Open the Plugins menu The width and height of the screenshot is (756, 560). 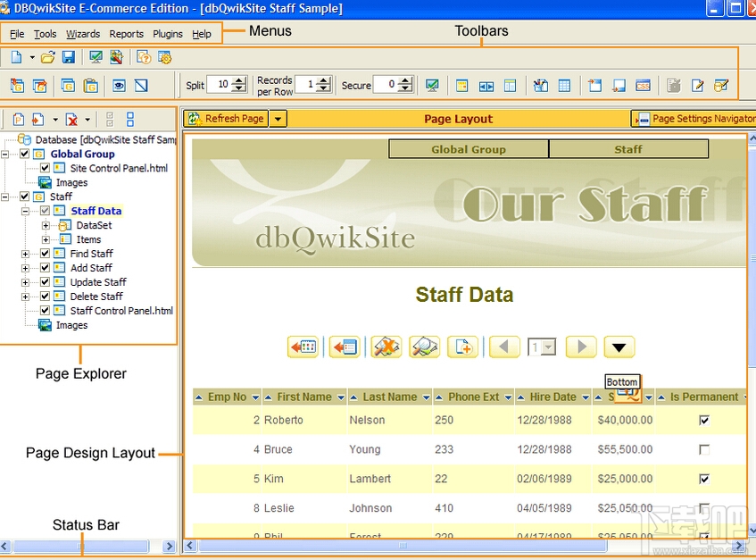coord(168,34)
